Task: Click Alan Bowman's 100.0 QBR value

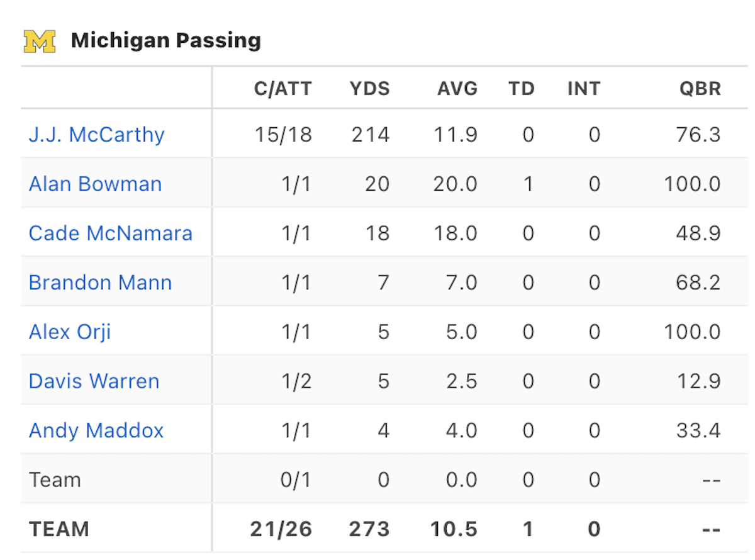Action: point(693,184)
